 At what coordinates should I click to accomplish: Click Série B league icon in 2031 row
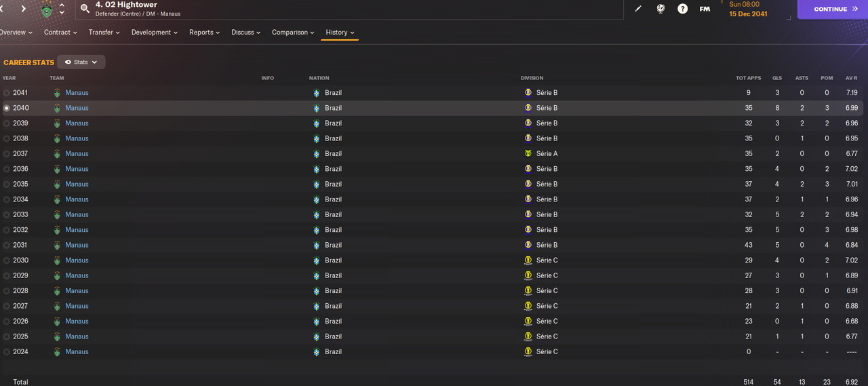528,245
